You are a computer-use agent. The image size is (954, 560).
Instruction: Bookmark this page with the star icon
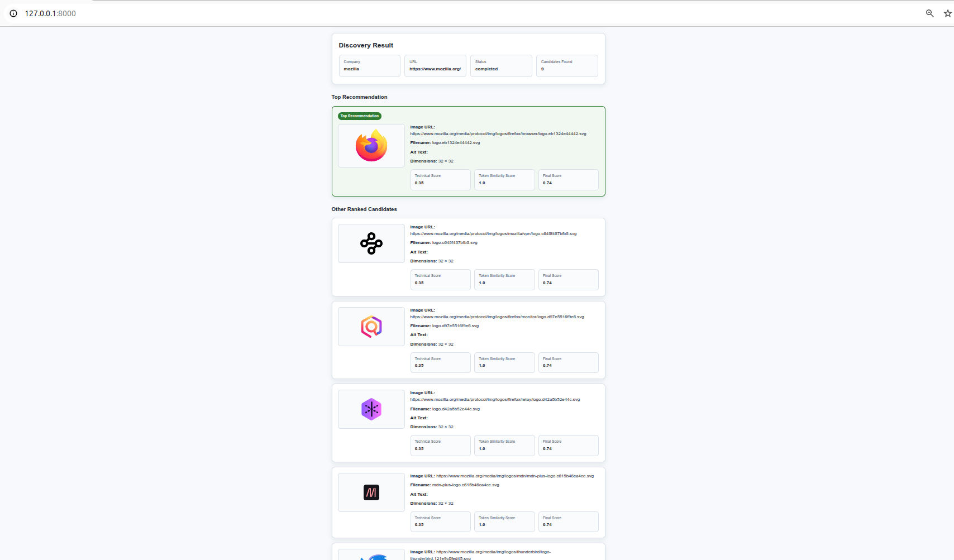[x=948, y=13]
